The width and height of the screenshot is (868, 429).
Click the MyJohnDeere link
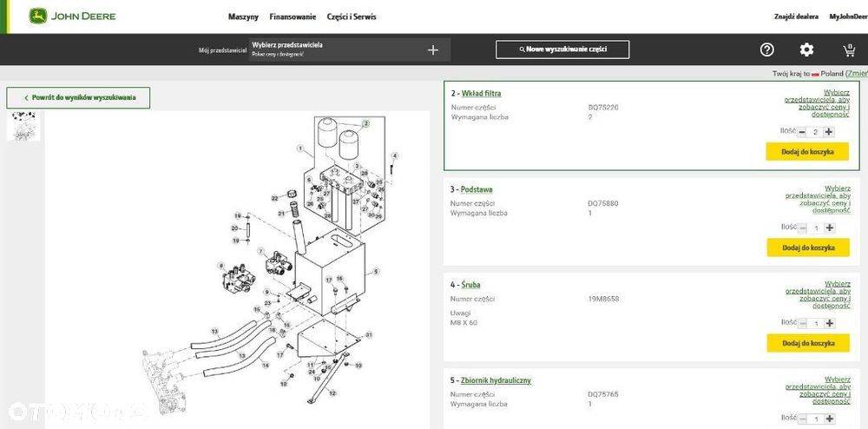coord(848,16)
